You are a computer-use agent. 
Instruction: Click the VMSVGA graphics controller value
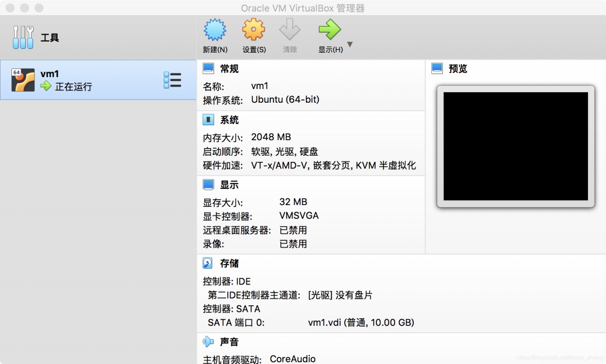click(x=299, y=216)
